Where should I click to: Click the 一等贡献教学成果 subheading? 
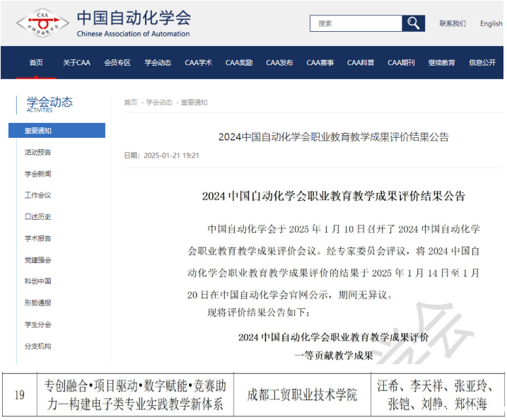click(x=334, y=356)
